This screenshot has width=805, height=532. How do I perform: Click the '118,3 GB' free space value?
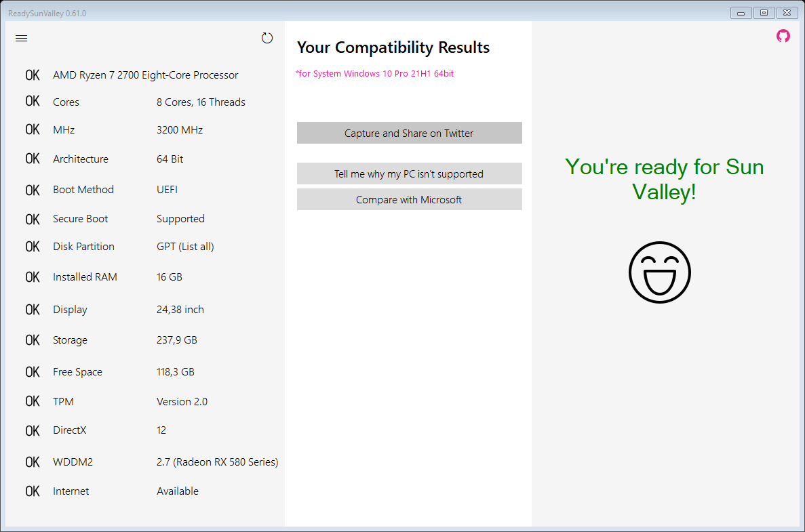[176, 372]
